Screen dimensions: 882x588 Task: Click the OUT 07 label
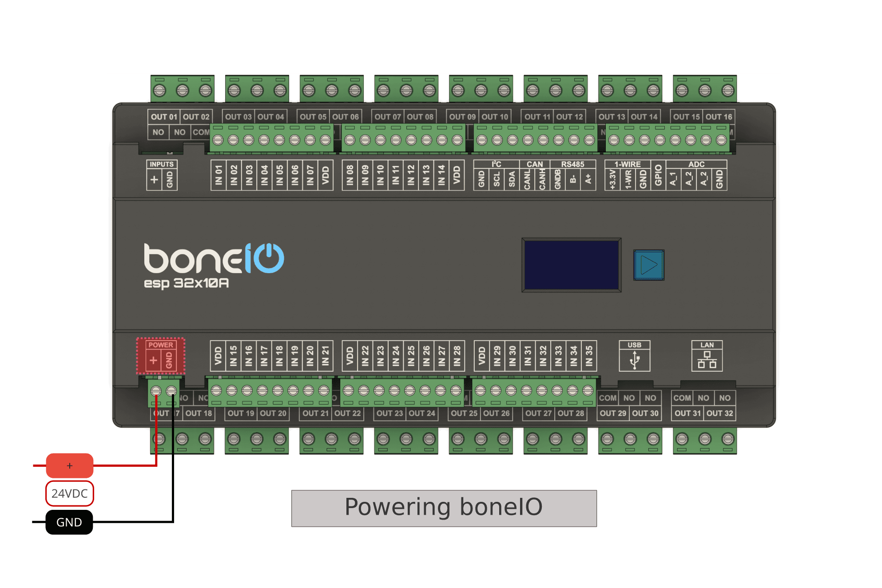pos(388,117)
